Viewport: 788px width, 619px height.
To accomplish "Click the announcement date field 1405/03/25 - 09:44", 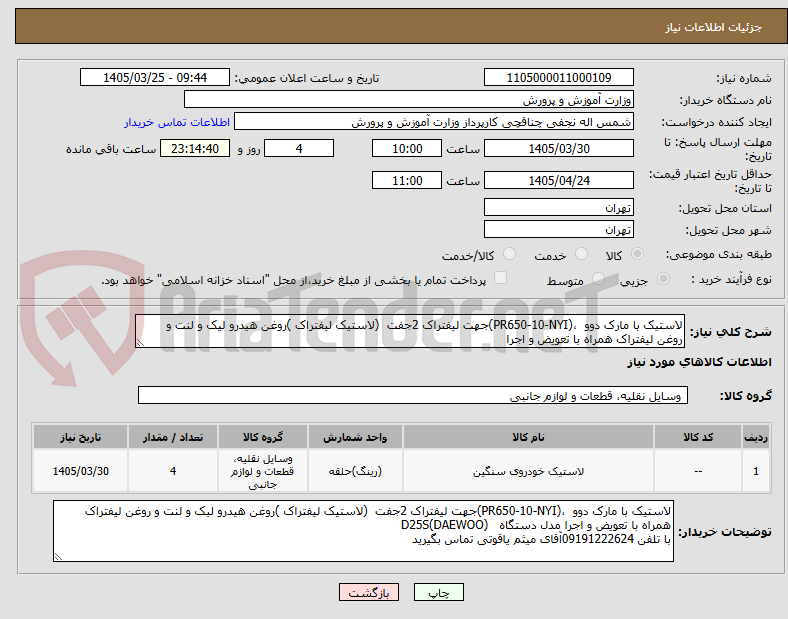I will 155,77.
